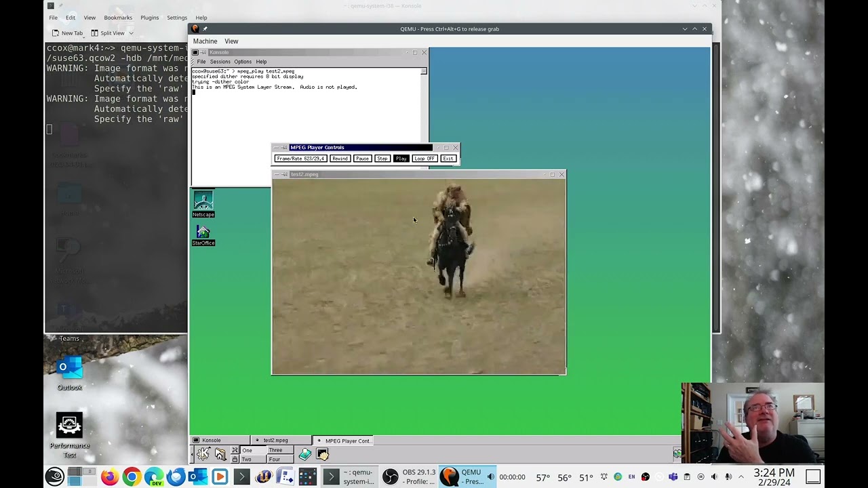The image size is (868, 488).
Task: Click the volume icon in system tray
Action: point(728,477)
